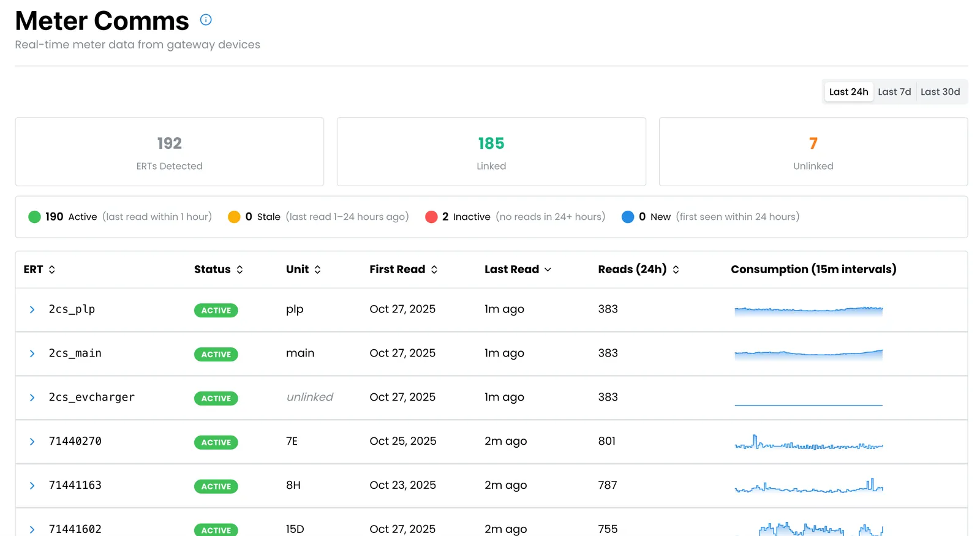Sort by Reads (24h) column arrows
Viewport: 980px width, 536px height.
coord(676,270)
